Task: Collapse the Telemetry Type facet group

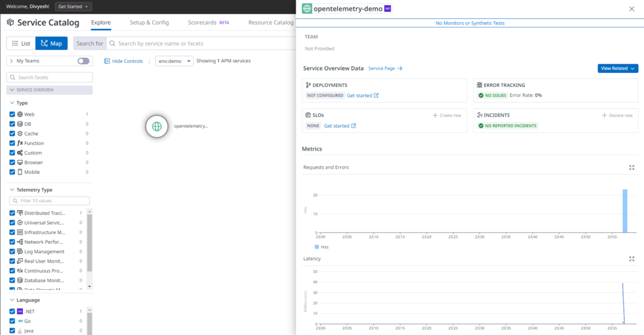Action: 12,190
